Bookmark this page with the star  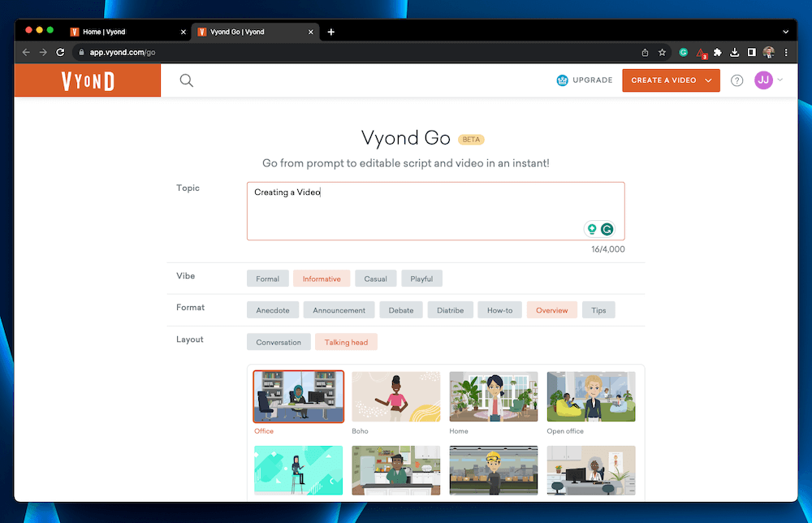pos(662,52)
